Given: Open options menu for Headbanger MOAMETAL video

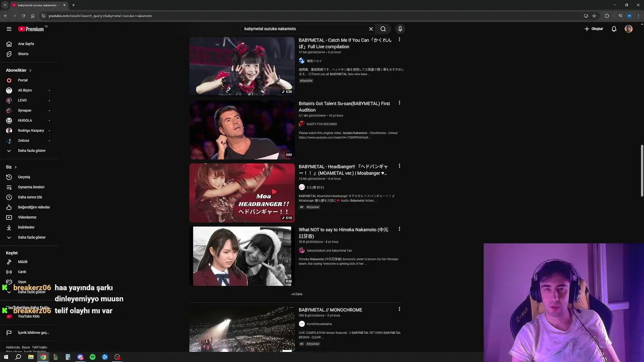Looking at the screenshot, I should [x=399, y=165].
